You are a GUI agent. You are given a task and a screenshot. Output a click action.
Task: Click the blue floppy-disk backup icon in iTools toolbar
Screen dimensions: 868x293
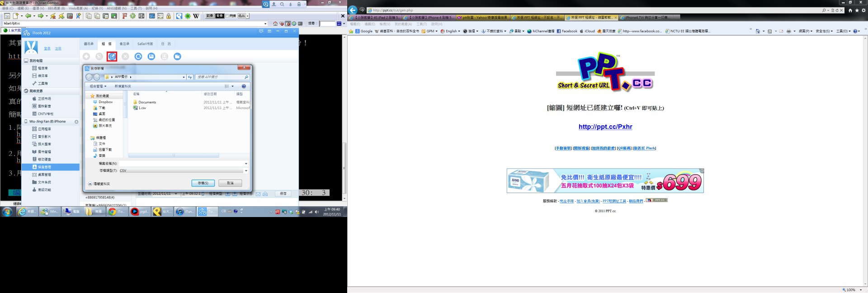coord(151,56)
